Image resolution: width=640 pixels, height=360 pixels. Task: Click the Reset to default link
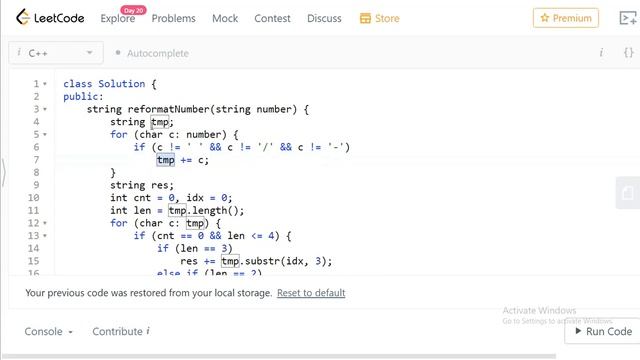coord(311,293)
